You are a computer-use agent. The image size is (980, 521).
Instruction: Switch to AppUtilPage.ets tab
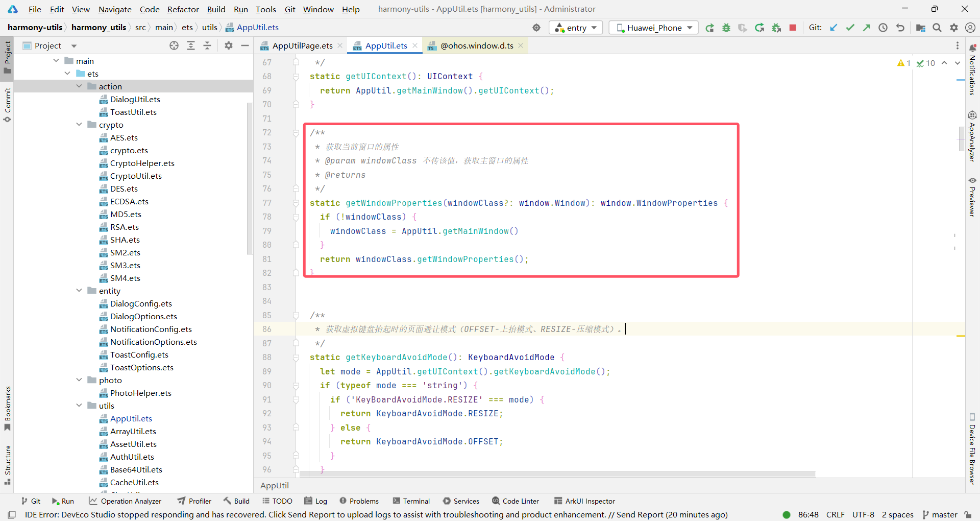(302, 45)
